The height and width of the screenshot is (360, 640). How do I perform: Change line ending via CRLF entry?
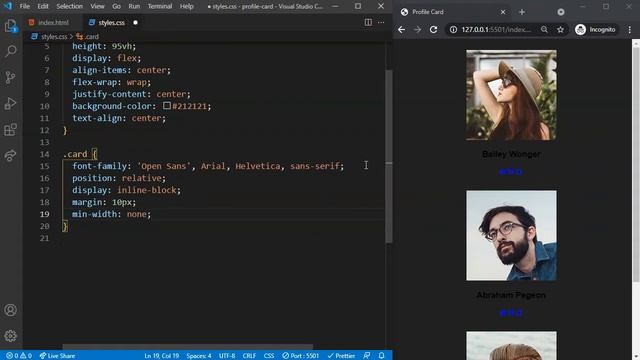pos(249,356)
